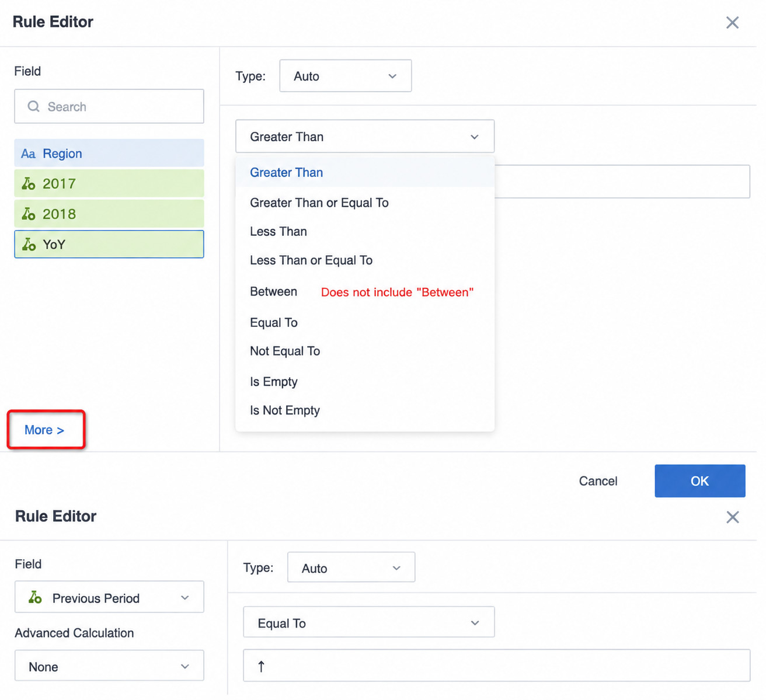The width and height of the screenshot is (766, 700).
Task: Click the value input next to the condition list
Action: pos(622,182)
